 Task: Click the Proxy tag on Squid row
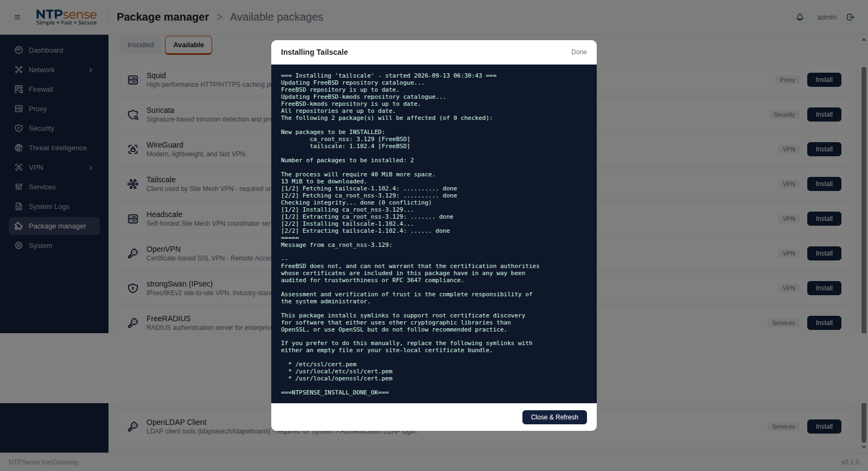(x=787, y=80)
